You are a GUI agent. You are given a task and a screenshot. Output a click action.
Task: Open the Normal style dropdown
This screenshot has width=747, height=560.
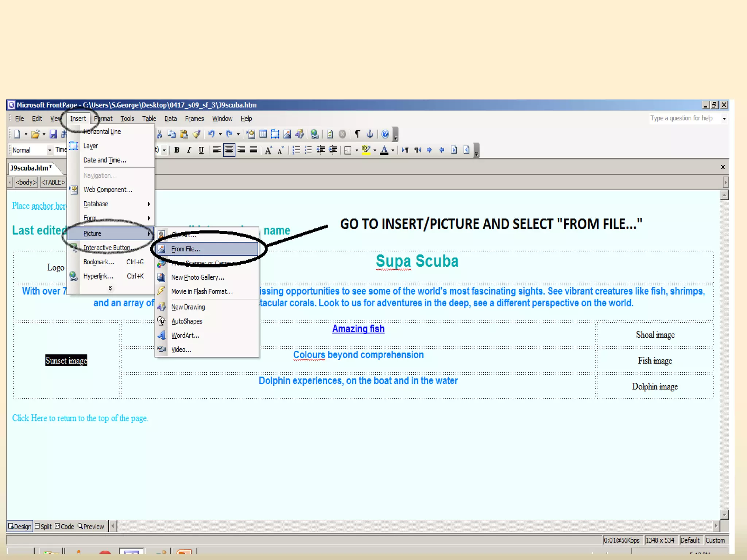tap(50, 150)
